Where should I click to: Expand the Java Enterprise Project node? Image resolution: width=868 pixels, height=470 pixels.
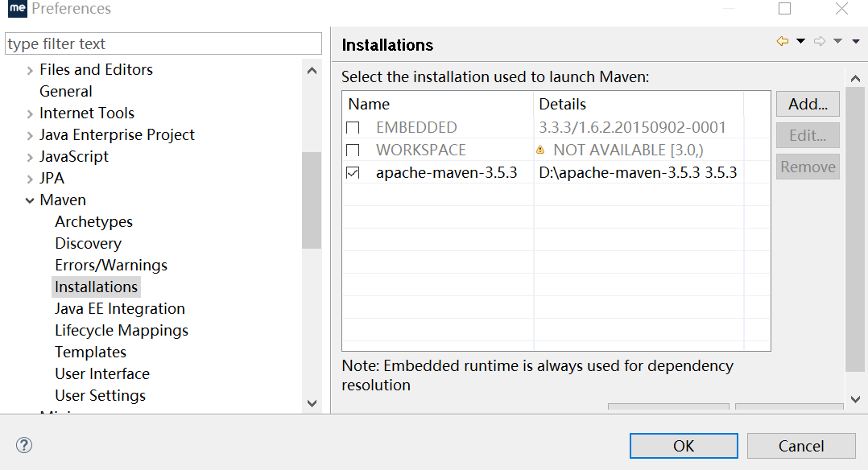30,136
